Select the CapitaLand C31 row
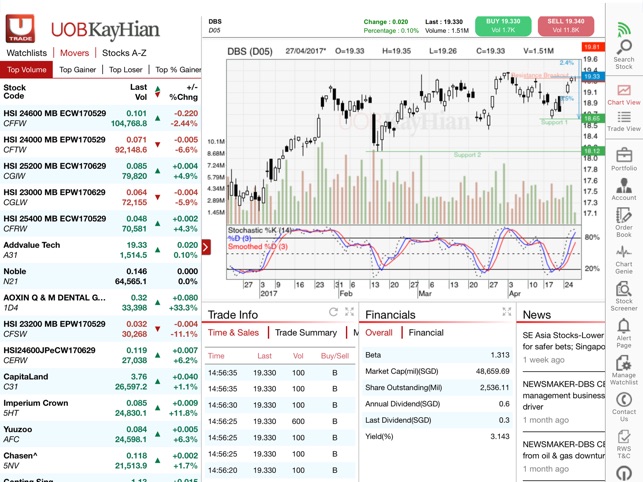 pos(100,381)
